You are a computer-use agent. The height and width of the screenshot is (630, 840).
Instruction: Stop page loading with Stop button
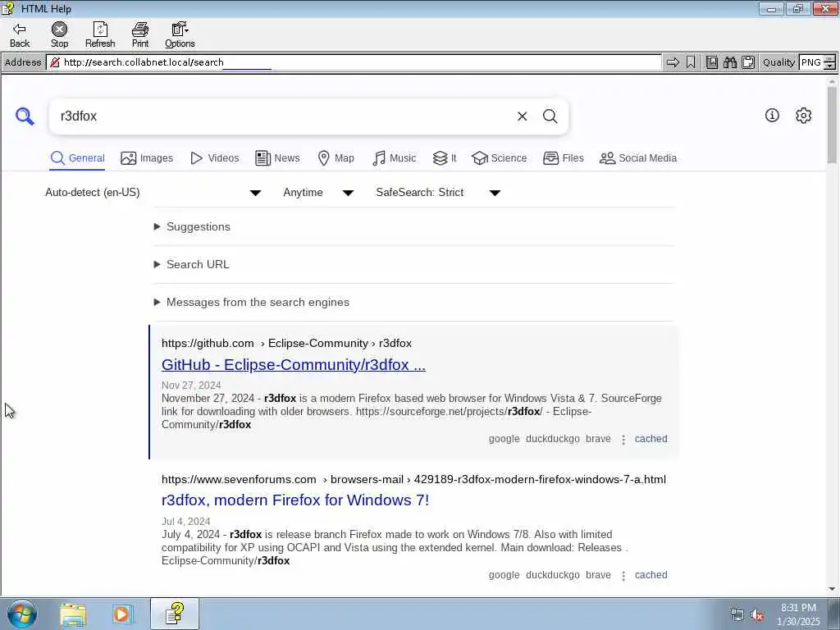coord(59,34)
